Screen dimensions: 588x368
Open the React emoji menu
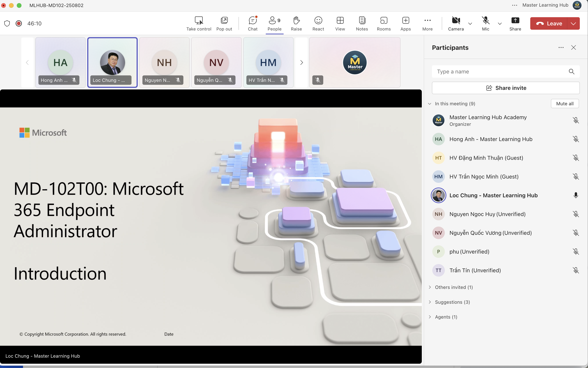pyautogui.click(x=318, y=23)
